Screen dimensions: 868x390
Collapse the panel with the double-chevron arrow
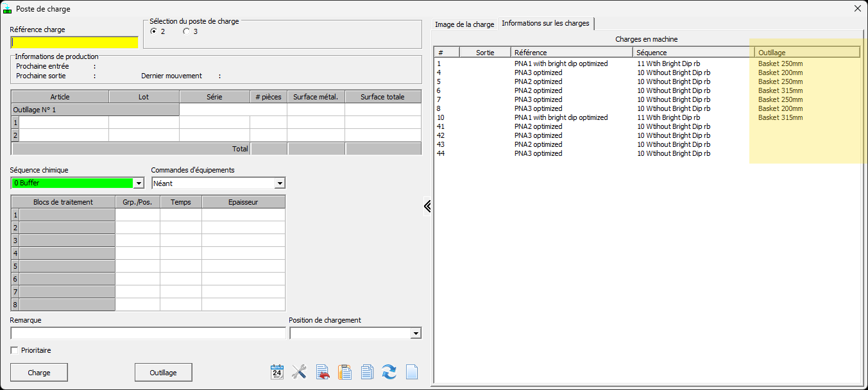(x=427, y=206)
